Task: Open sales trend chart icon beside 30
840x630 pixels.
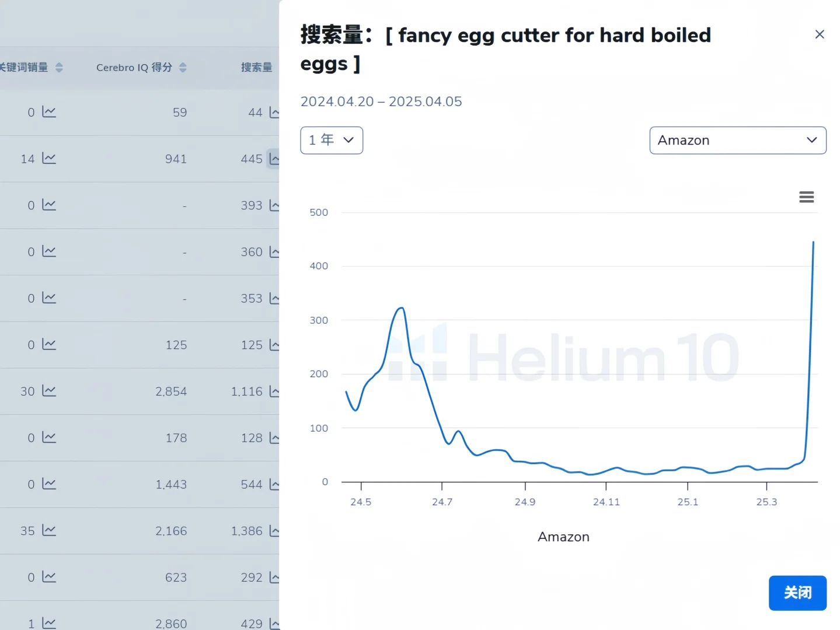Action: pyautogui.click(x=49, y=391)
